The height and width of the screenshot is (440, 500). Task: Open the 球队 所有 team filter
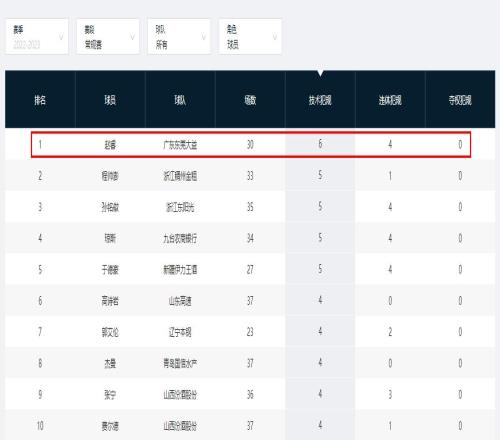click(179, 37)
